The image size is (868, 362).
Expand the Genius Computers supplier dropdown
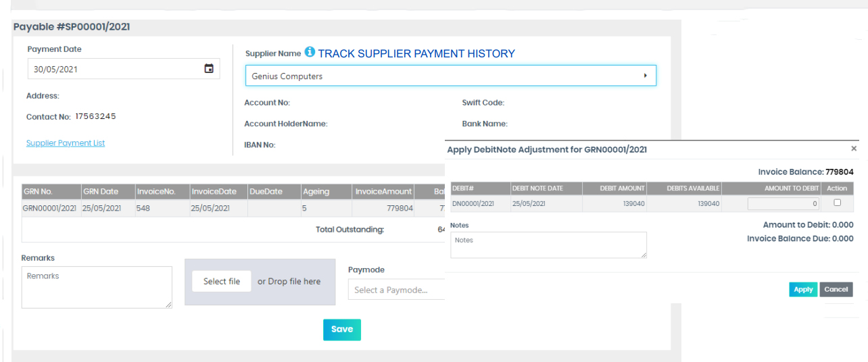pos(450,76)
